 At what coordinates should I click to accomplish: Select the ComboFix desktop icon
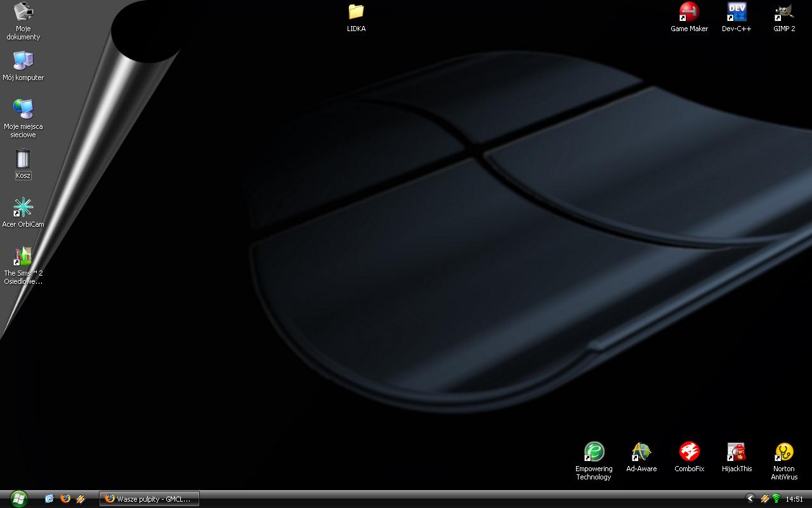tap(689, 452)
